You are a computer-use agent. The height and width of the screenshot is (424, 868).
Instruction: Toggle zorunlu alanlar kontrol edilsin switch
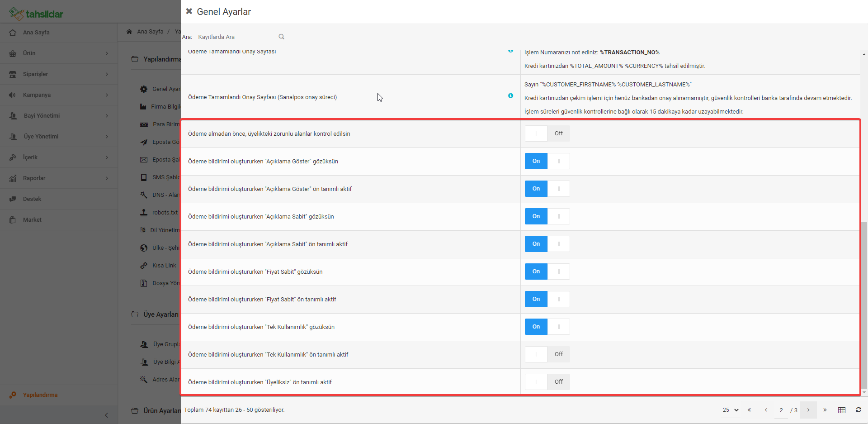547,133
